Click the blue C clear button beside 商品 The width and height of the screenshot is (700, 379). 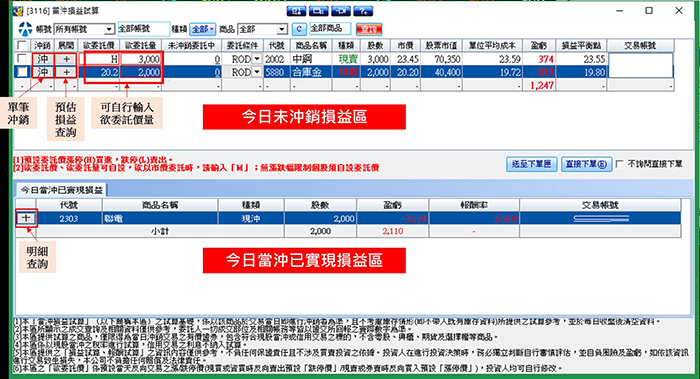coord(299,29)
